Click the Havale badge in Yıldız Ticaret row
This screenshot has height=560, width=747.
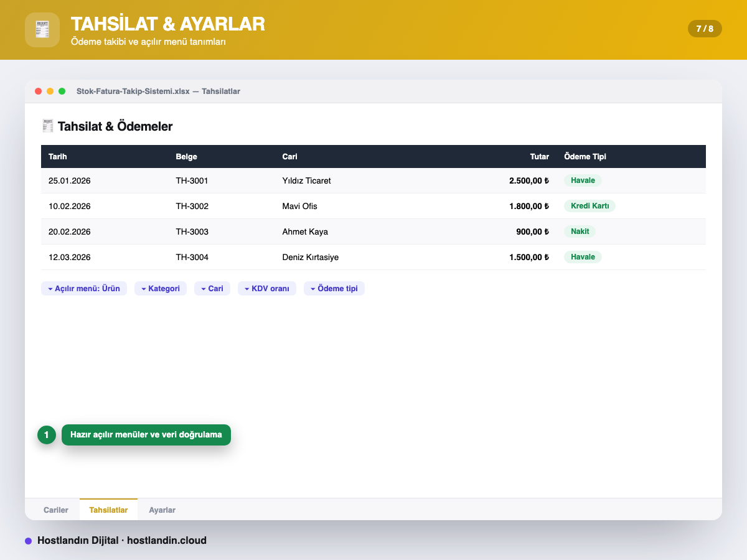click(x=583, y=180)
